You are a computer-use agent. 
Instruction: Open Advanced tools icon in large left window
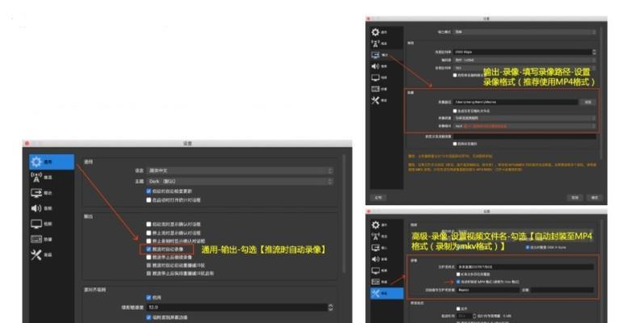[x=36, y=255]
